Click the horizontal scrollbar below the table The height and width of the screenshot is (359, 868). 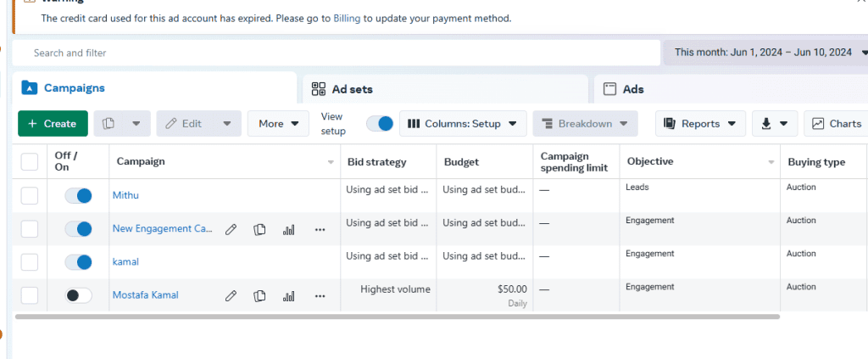point(398,317)
